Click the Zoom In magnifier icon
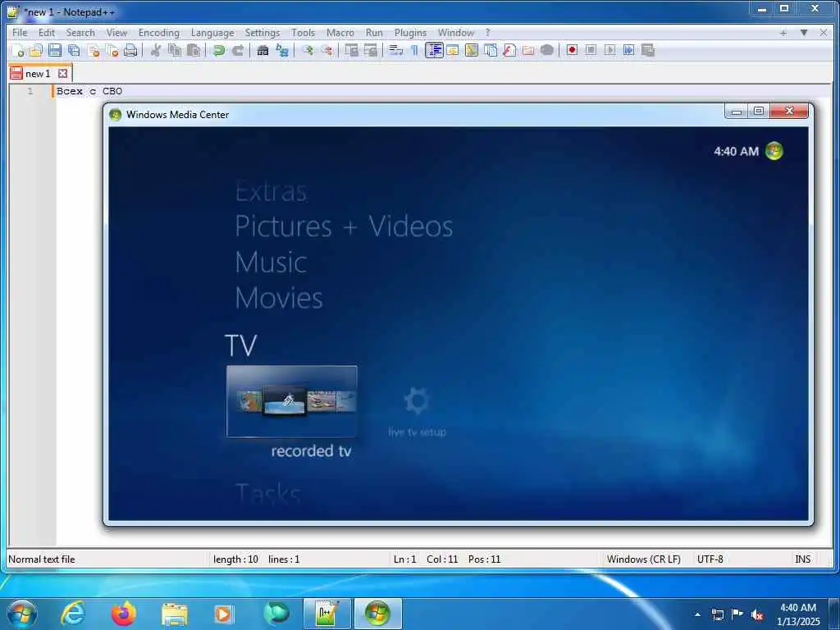This screenshot has height=630, width=840. click(308, 50)
